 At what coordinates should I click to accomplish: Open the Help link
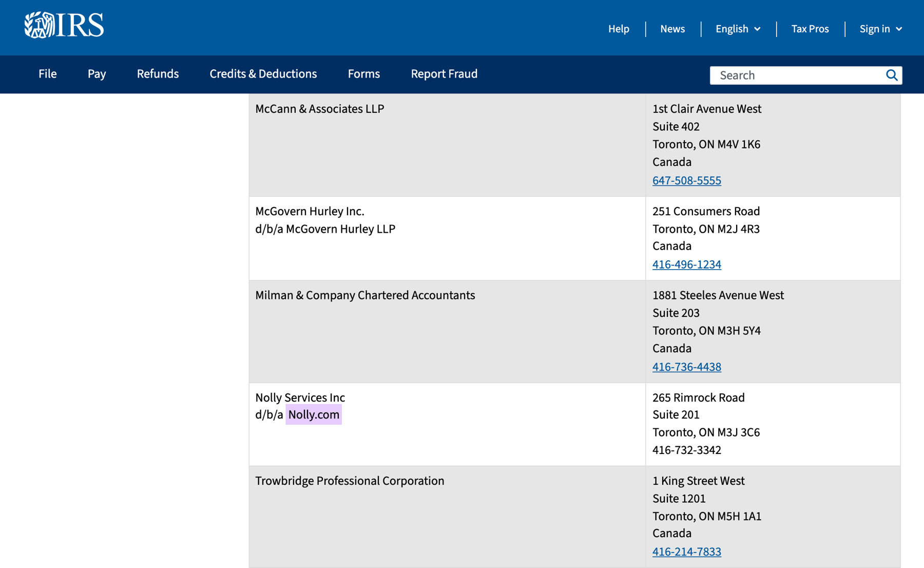(x=619, y=29)
